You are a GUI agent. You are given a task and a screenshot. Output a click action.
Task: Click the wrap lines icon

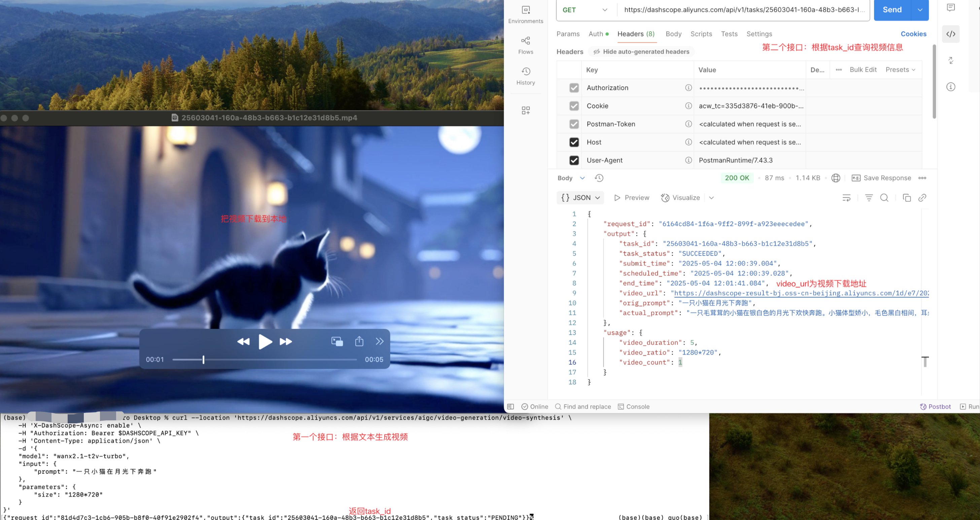tap(846, 198)
